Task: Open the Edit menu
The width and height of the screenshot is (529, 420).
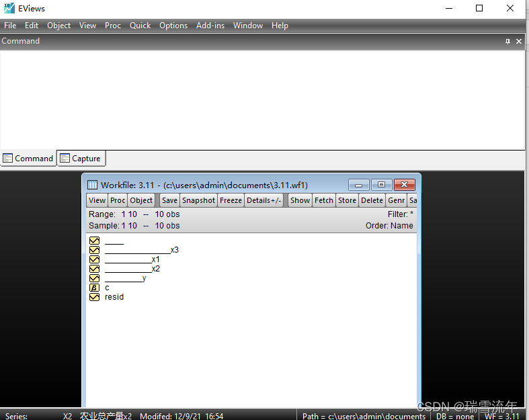Action: click(32, 26)
